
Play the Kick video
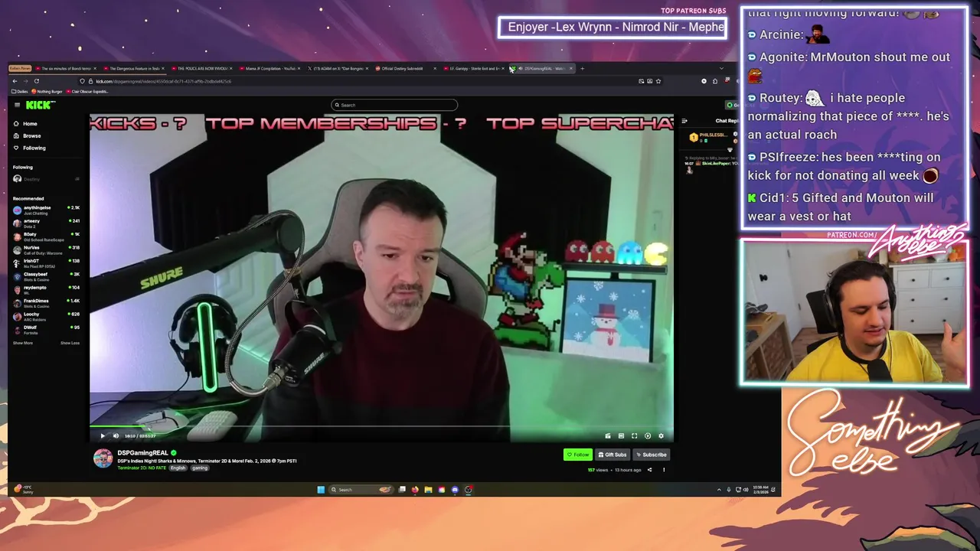[x=103, y=436]
